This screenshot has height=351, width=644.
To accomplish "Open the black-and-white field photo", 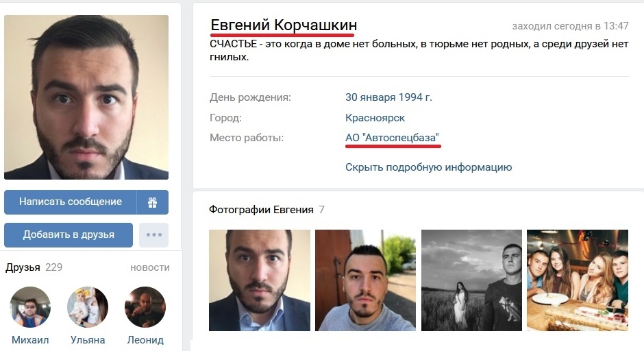I will click(x=471, y=280).
